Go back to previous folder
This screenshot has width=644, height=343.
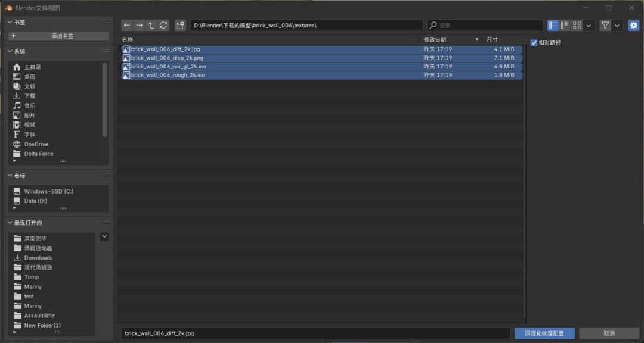point(128,26)
